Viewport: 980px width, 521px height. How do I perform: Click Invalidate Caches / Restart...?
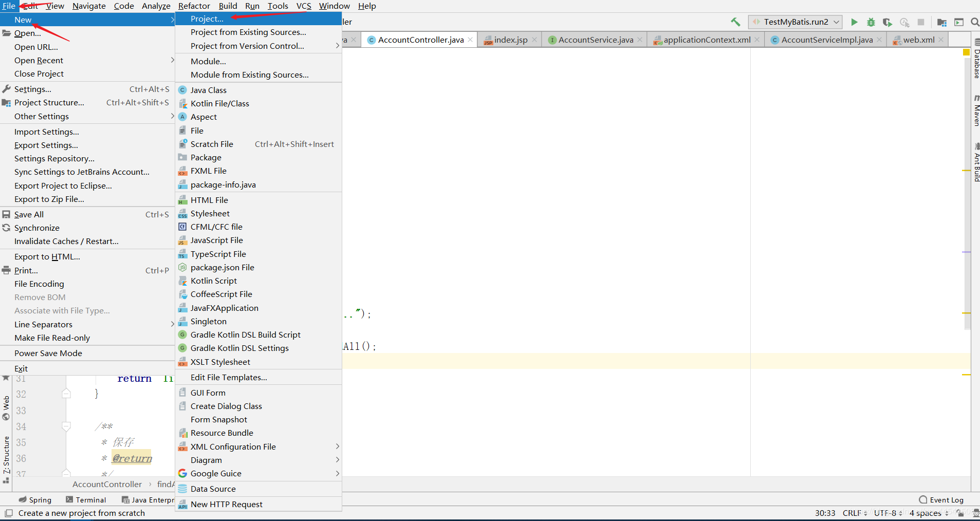87,241
